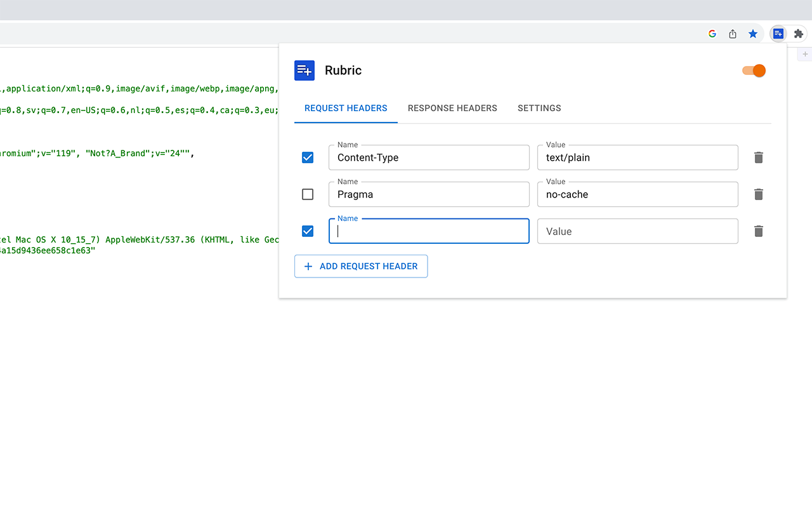Viewport: 812px width, 508px height.
Task: Delete the Content-Type header row
Action: point(758,157)
